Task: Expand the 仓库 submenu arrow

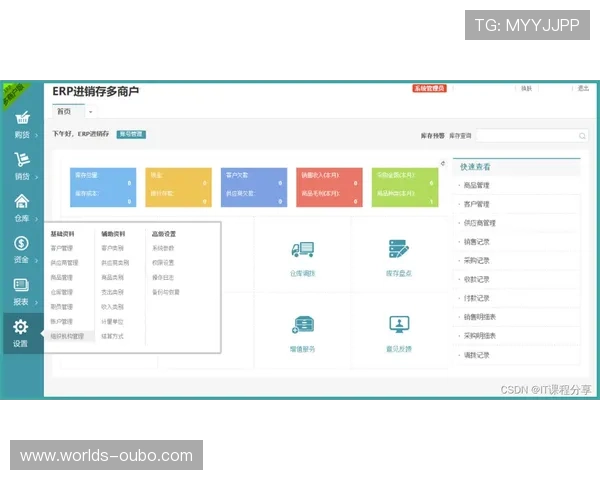Action: [36, 219]
